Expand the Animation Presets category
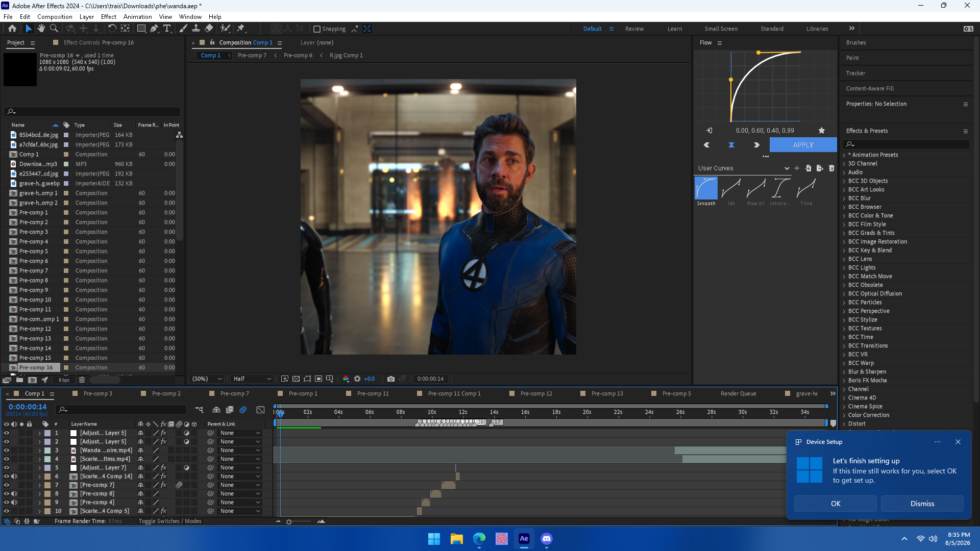Viewport: 980px width, 551px height. [x=844, y=155]
